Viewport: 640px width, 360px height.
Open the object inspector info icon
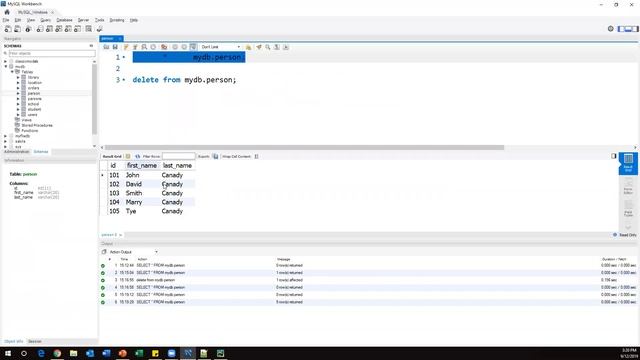[x=28, y=29]
